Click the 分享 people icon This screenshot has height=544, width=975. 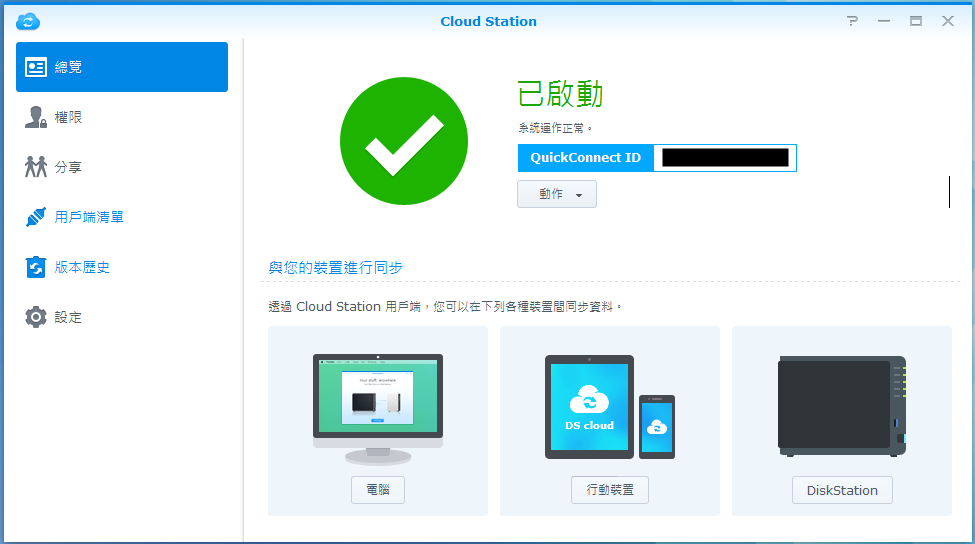tap(35, 167)
